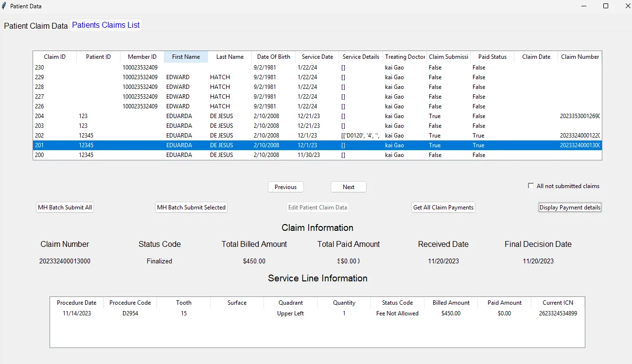The image size is (632, 364).
Task: Select claim 202 with D0120 service details
Action: pyautogui.click(x=194, y=136)
